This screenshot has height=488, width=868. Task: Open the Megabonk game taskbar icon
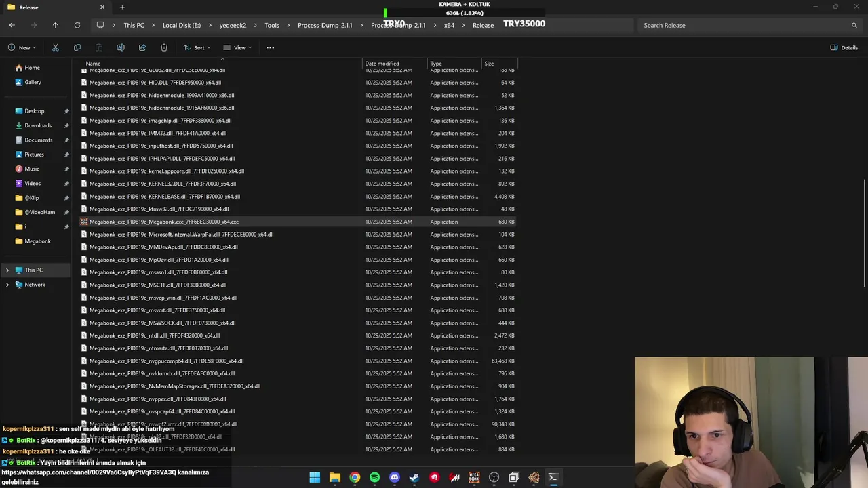[474, 477]
